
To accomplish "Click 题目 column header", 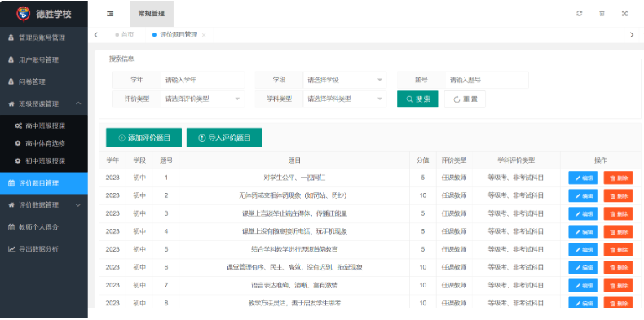I will [294, 160].
